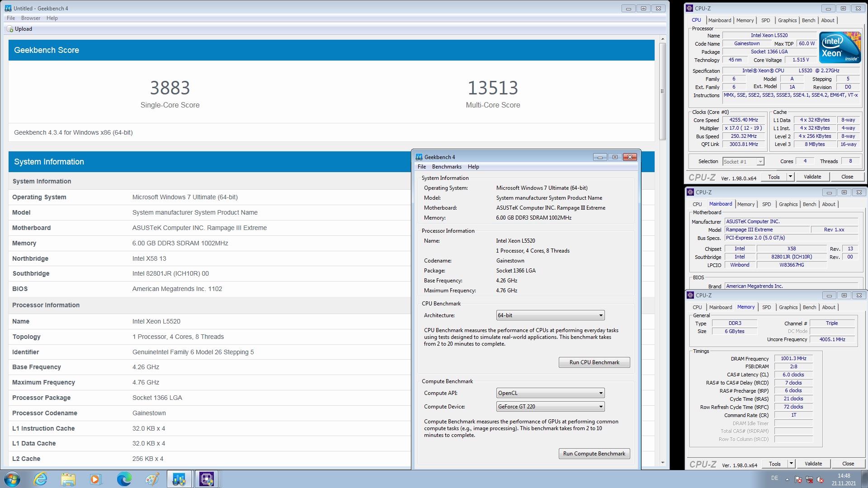Click the network tray icon
Image resolution: width=868 pixels, height=488 pixels.
pyautogui.click(x=809, y=479)
